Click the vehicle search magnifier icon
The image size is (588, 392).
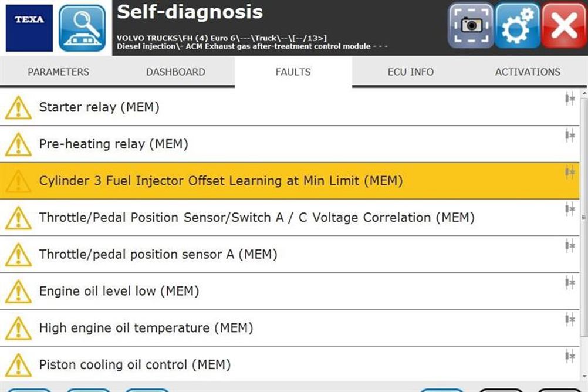82,28
